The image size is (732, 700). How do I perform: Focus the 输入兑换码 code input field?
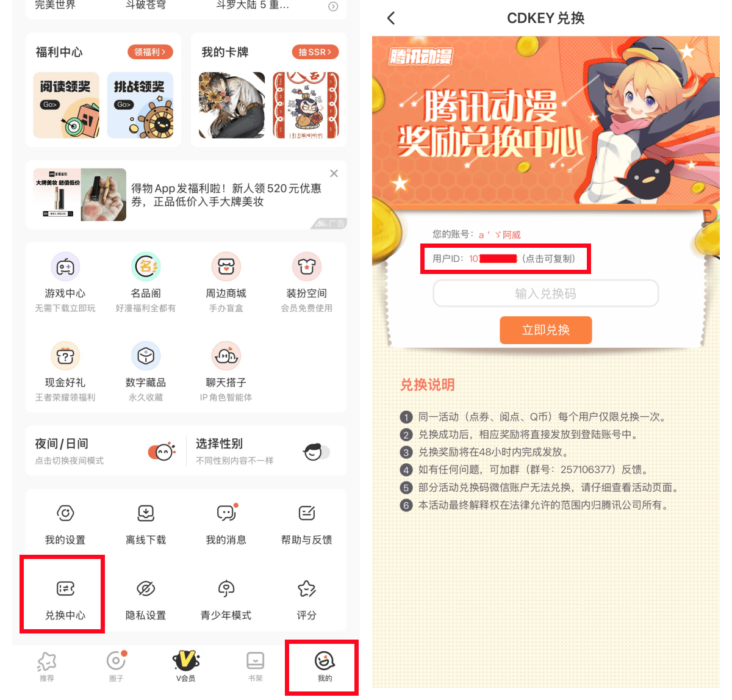coord(546,294)
